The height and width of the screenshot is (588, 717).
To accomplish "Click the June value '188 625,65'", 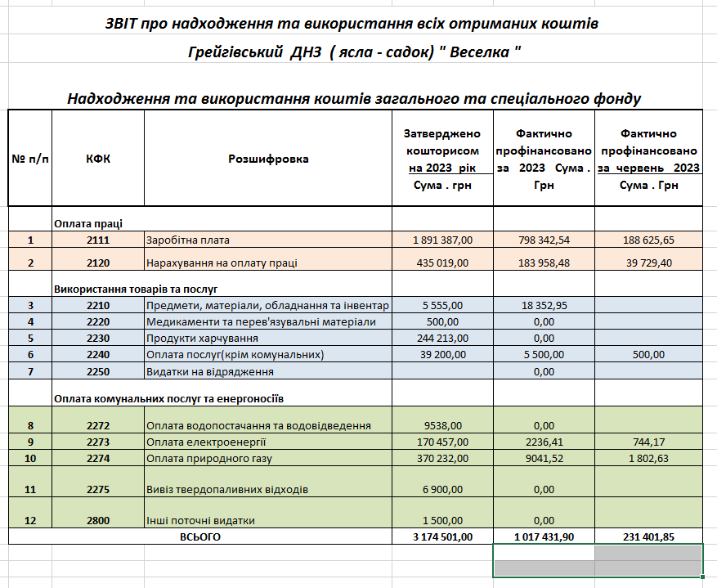I will click(x=648, y=240).
